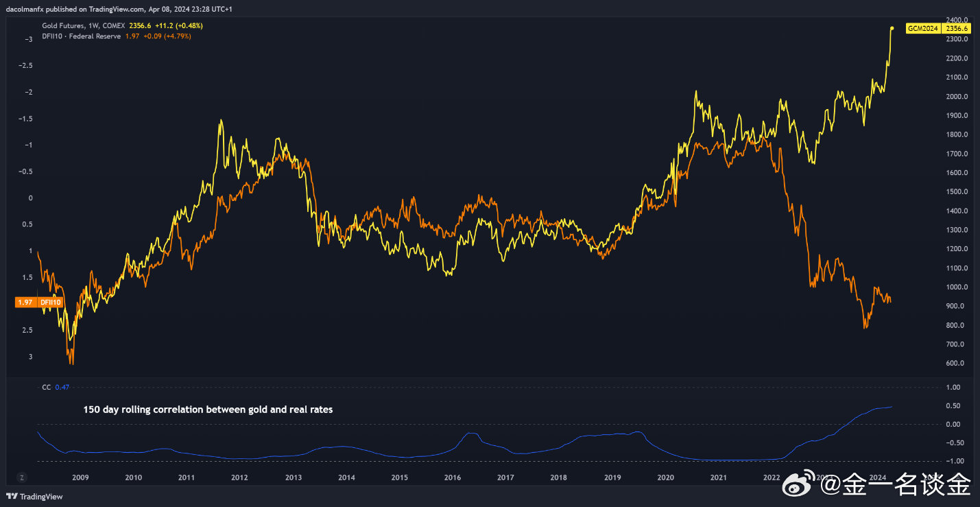Image resolution: width=980 pixels, height=507 pixels.
Task: Click the 2015 year label on time axis
Action: point(399,477)
